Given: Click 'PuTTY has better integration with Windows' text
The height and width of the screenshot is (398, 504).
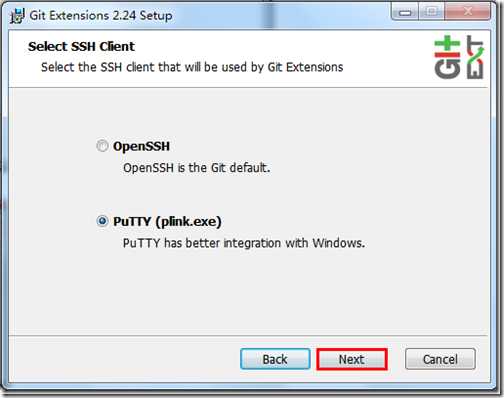Looking at the screenshot, I should (244, 243).
